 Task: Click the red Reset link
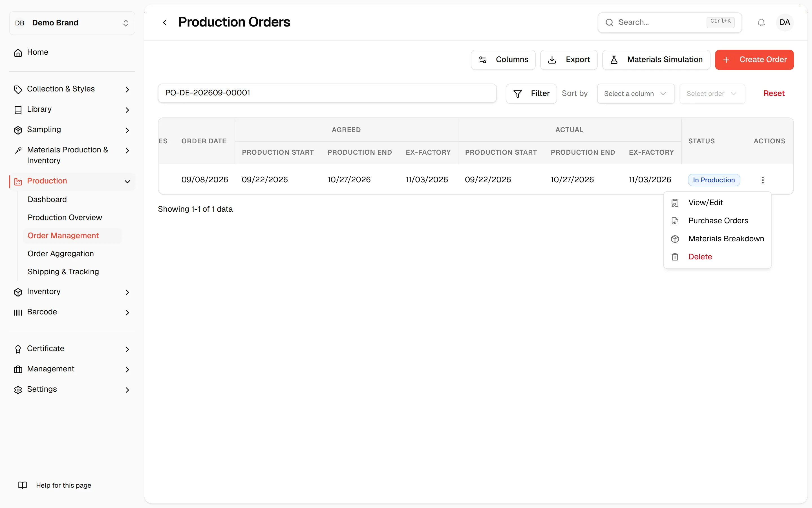[774, 93]
